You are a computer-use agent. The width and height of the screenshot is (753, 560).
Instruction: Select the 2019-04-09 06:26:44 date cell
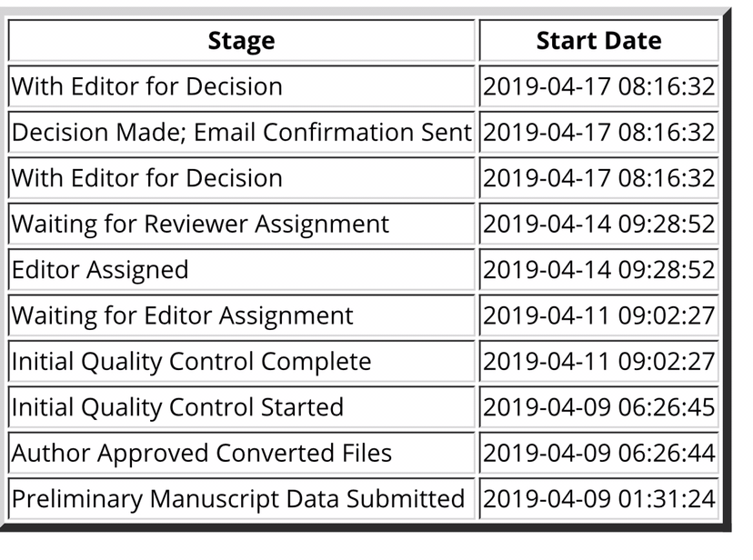[598, 453]
